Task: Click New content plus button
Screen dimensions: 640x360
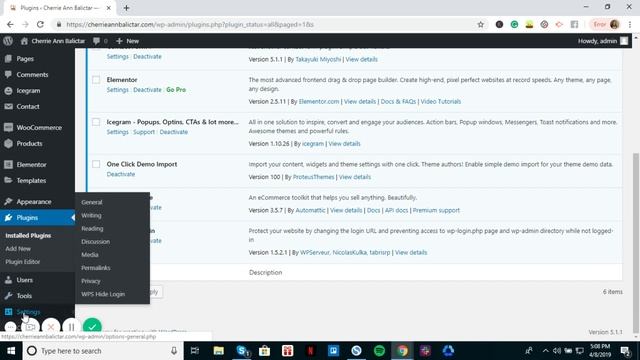Action: [127, 41]
